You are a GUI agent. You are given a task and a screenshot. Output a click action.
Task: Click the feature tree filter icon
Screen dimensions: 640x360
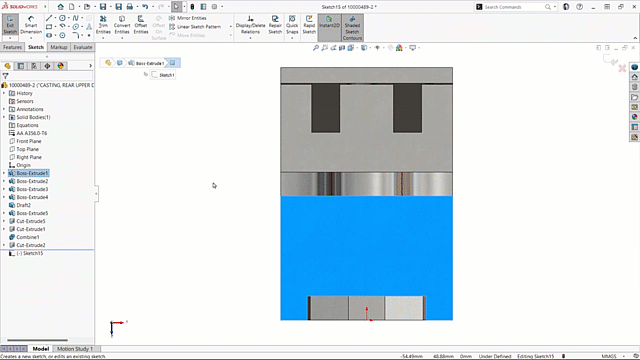pos(5,76)
